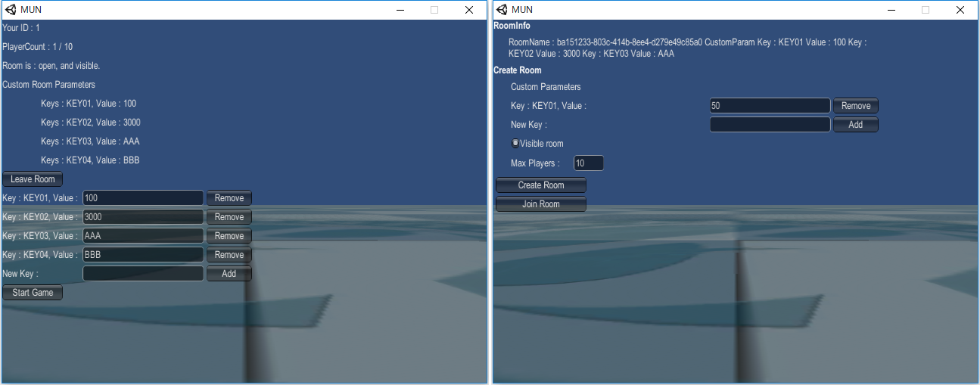Leave the current room

33,179
